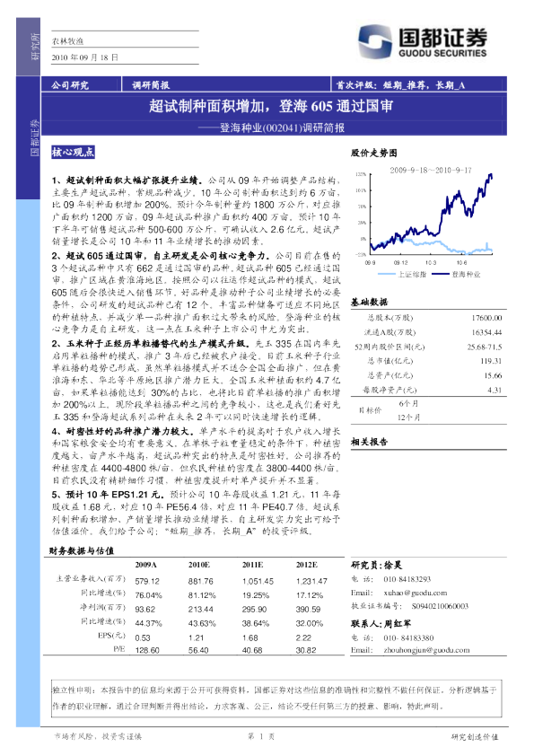Click the 总市值 value 119.31
The width and height of the screenshot is (534, 756).
(491, 361)
